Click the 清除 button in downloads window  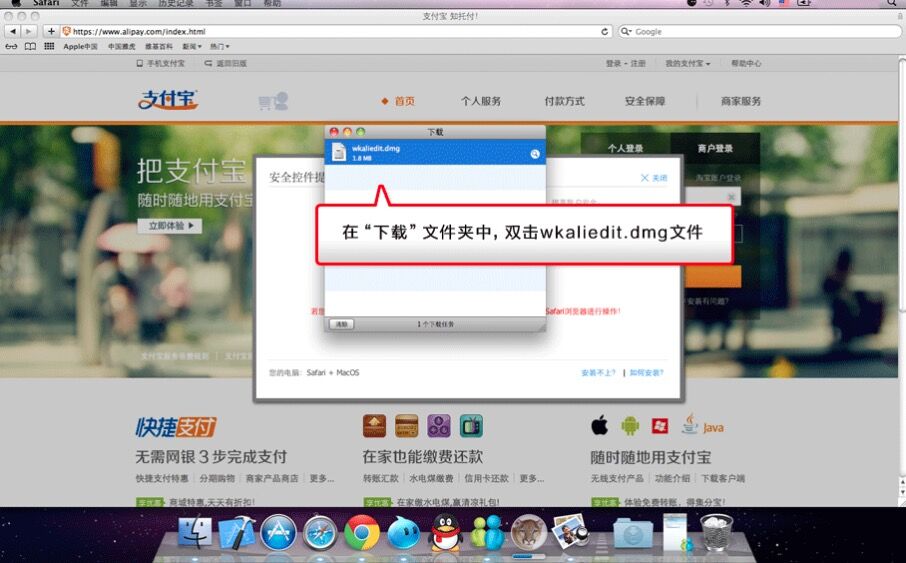click(x=341, y=324)
